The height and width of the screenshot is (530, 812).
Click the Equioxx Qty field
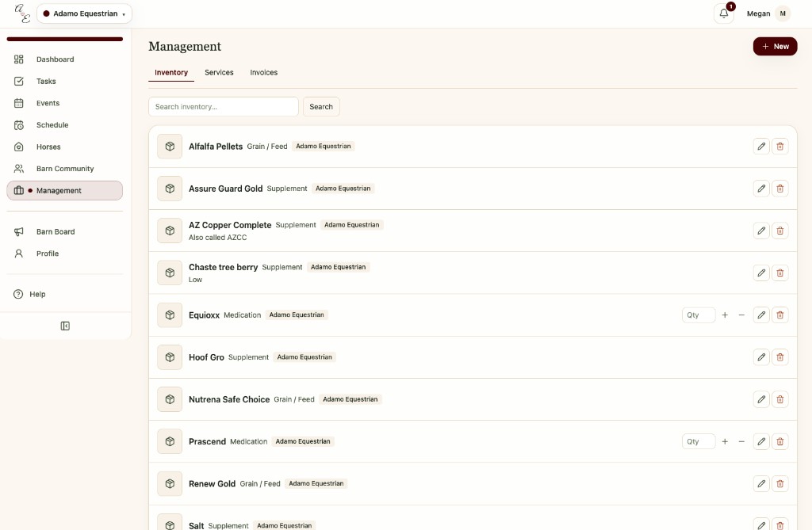699,315
